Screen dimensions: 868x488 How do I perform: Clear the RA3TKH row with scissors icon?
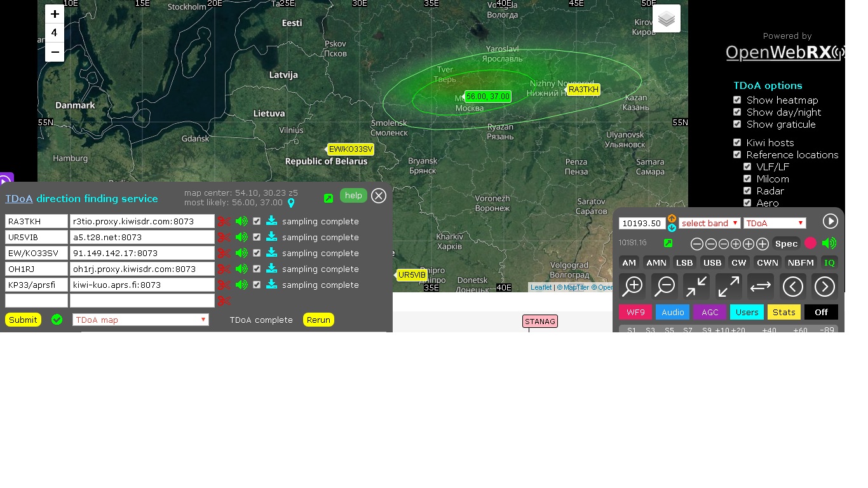(224, 221)
